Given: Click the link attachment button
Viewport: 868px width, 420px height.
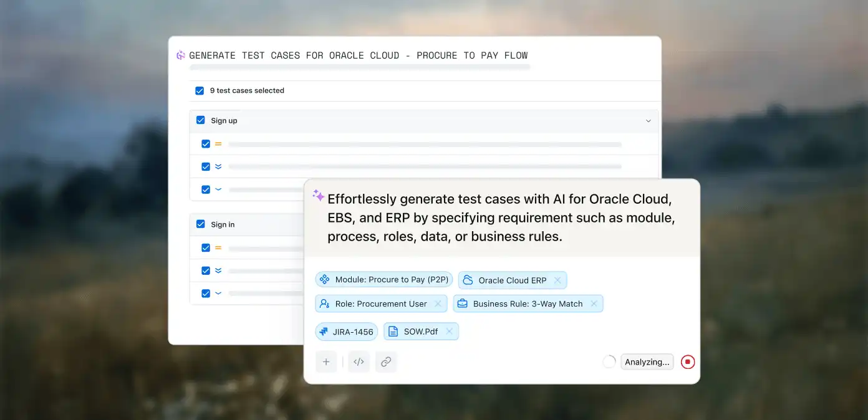Looking at the screenshot, I should tap(386, 362).
